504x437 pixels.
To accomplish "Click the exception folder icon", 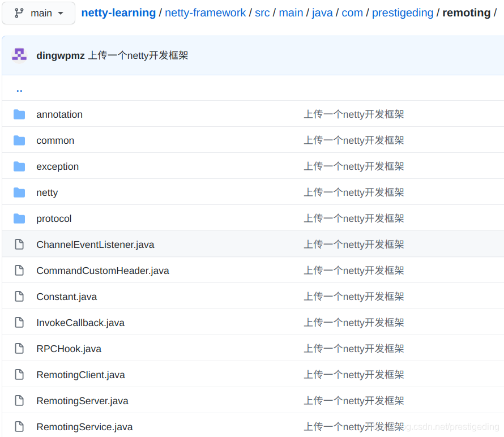I will pyautogui.click(x=19, y=166).
